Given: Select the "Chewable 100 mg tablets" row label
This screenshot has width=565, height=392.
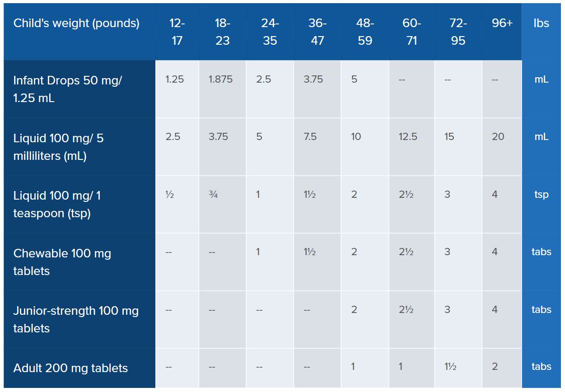Looking at the screenshot, I should point(62,262).
